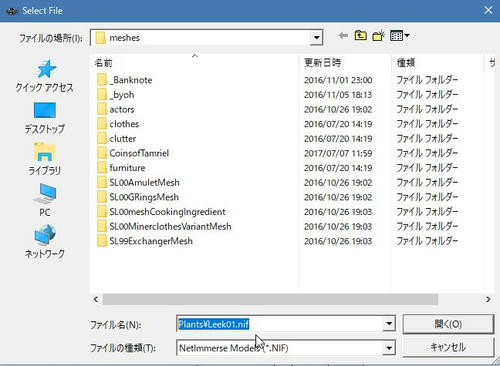The image size is (500, 366).
Task: Select the name text SL99ExchangerMesh
Action: coord(151,241)
